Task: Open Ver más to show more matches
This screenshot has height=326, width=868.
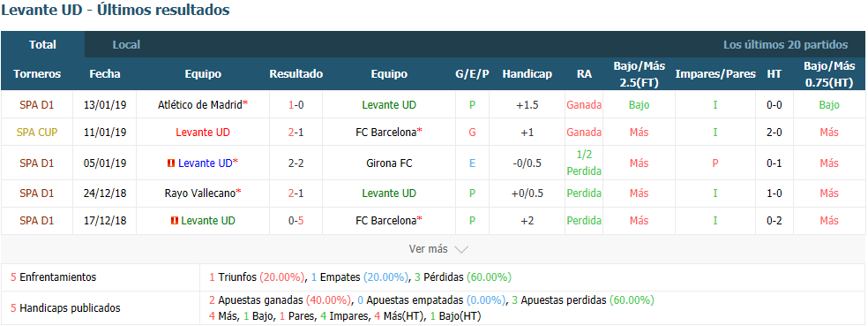Action: [428, 249]
